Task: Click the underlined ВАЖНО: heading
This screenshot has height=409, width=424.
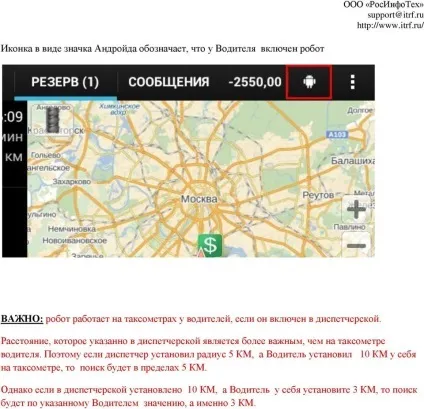Action: [x=22, y=319]
